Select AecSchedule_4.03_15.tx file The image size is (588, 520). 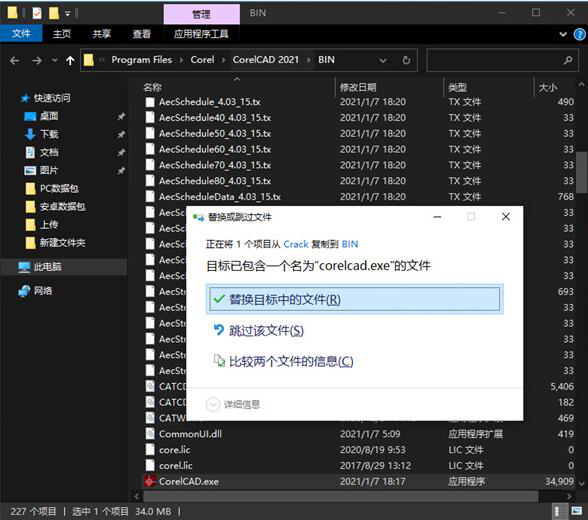210,102
